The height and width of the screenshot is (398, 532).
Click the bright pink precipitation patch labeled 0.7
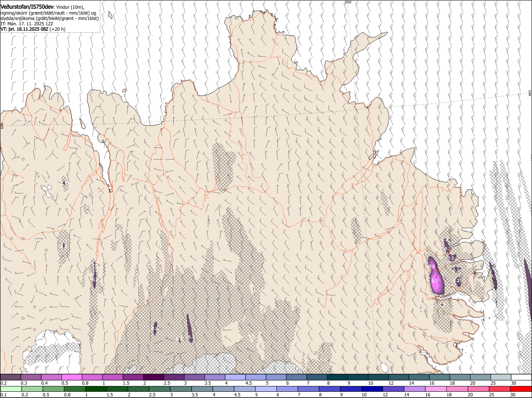436,282
